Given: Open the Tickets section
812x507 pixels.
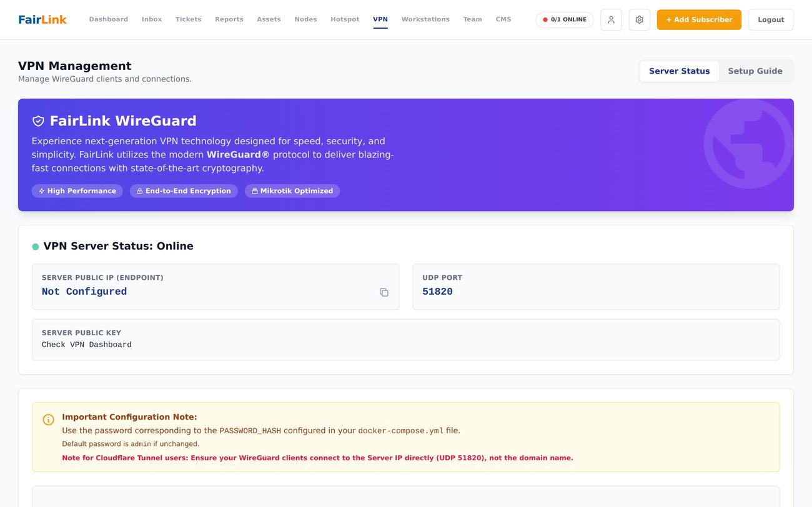Looking at the screenshot, I should pyautogui.click(x=188, y=19).
